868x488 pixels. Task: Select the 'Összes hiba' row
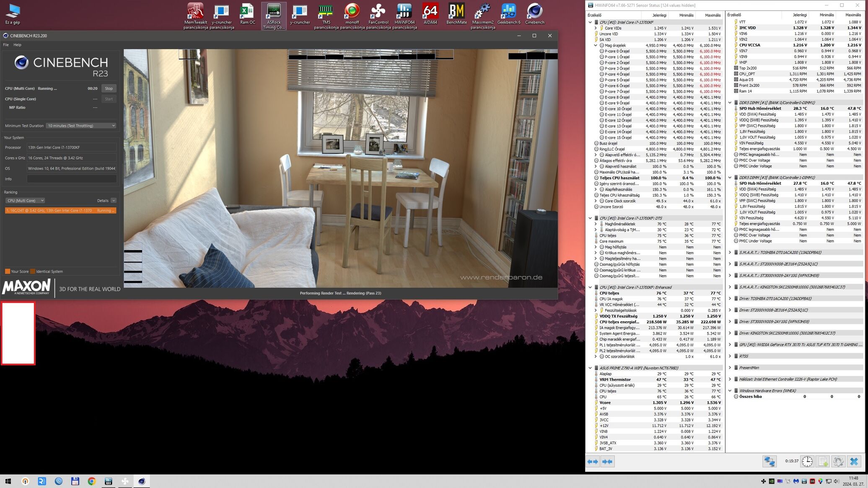[795, 397]
